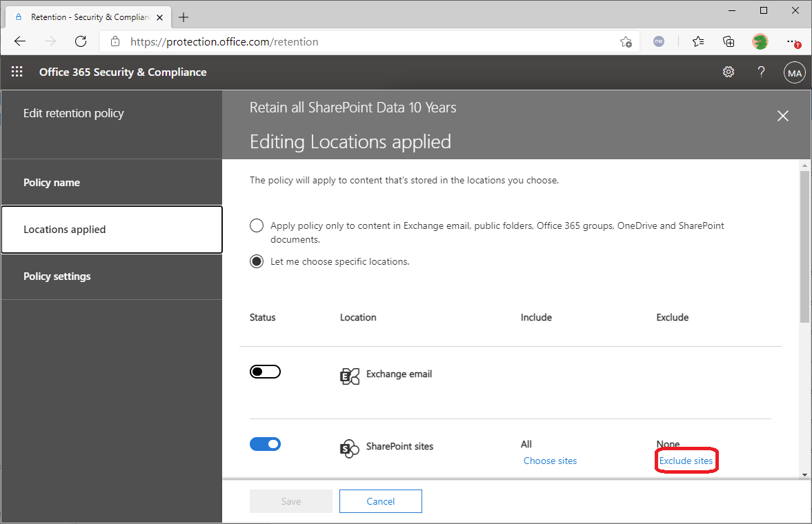
Task: Click the panel scrollbar up arrow
Action: coord(804,165)
